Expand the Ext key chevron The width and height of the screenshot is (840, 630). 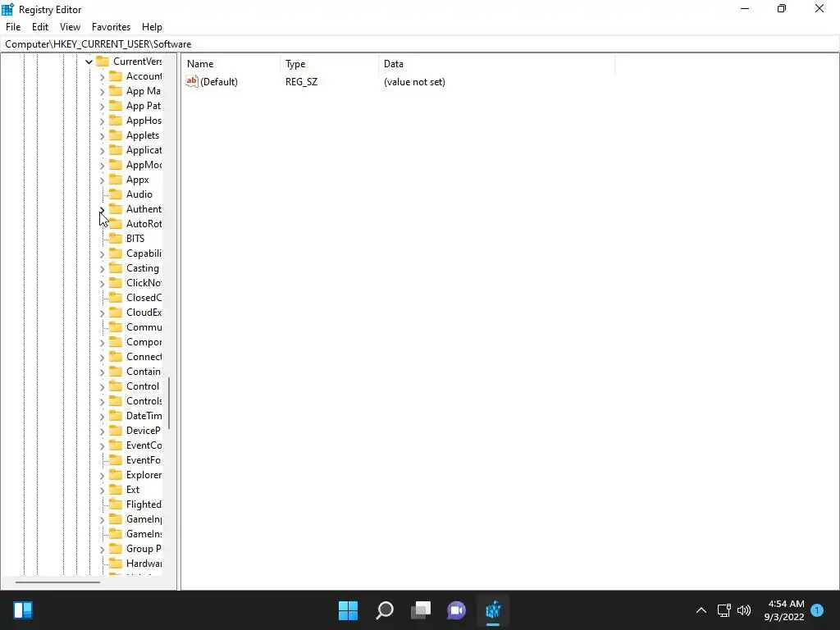coord(103,491)
